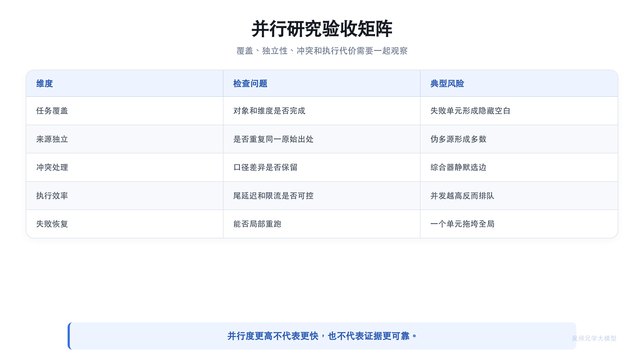Screen dimensions: 644x362
Task: Select the 并发越高反而排队 cell
Action: pos(519,196)
